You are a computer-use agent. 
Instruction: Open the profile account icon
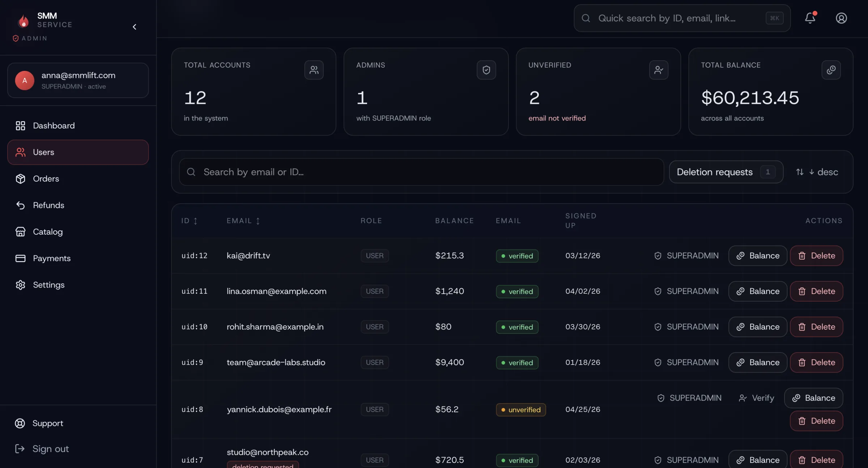(x=841, y=18)
